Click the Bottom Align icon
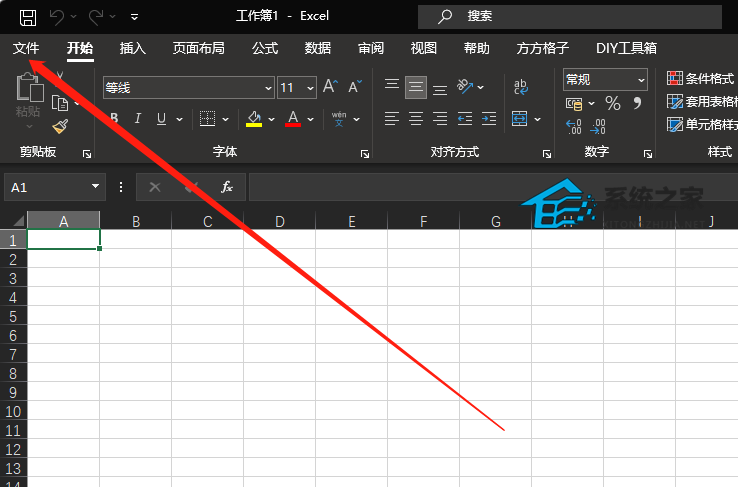 [x=440, y=90]
